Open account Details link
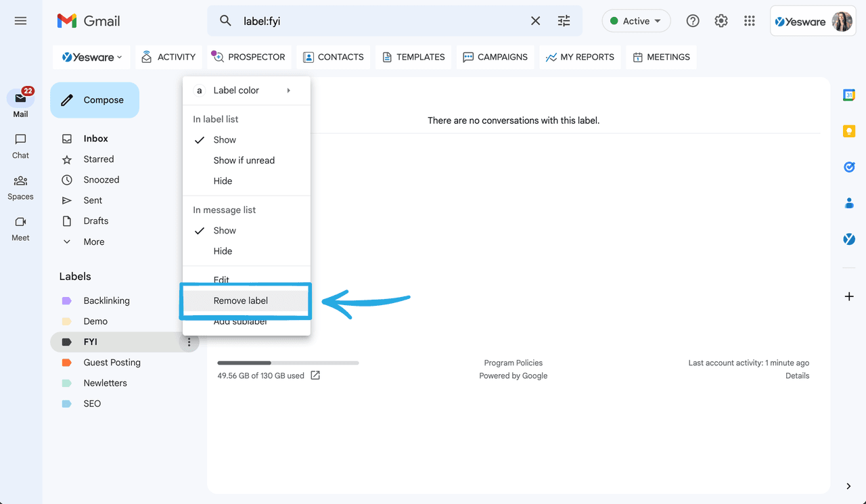Screen dimensions: 866x504 (797, 375)
